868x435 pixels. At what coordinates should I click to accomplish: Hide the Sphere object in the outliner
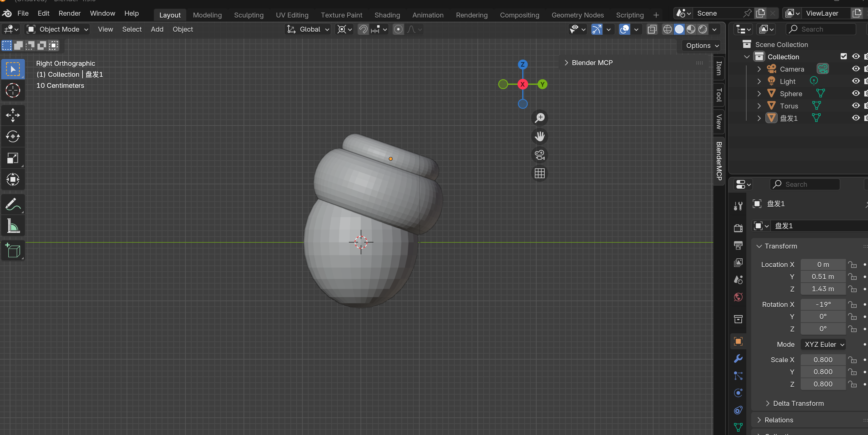coord(855,93)
